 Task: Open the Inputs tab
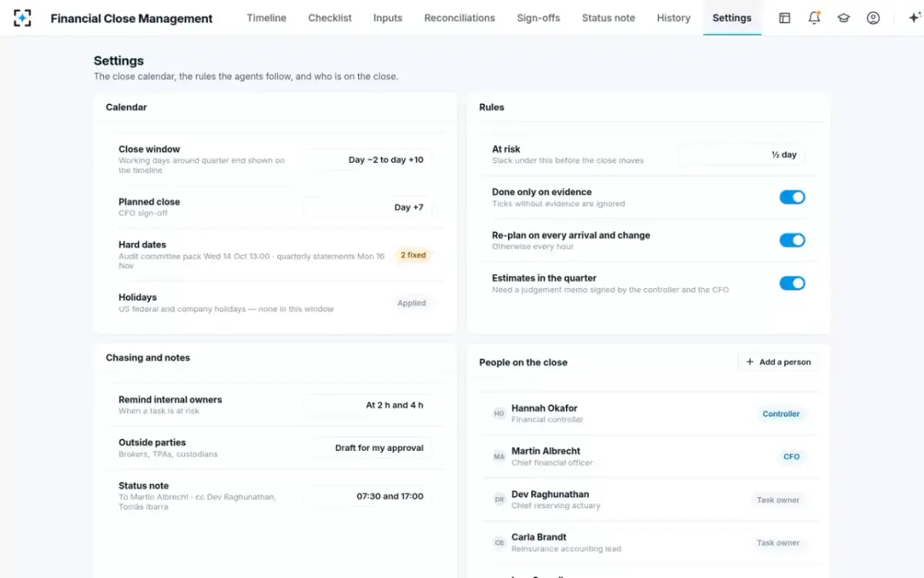387,18
